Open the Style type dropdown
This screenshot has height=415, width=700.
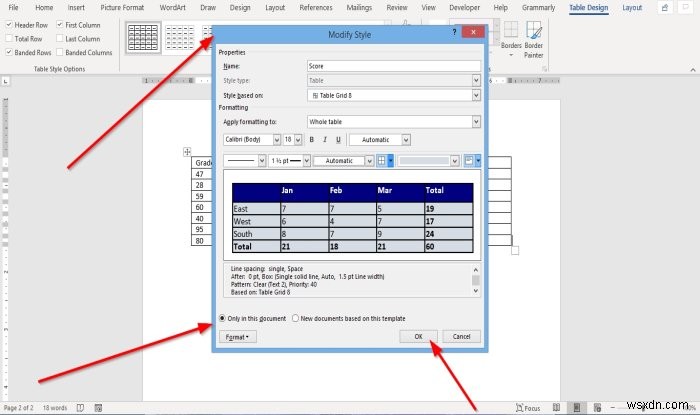pyautogui.click(x=476, y=80)
